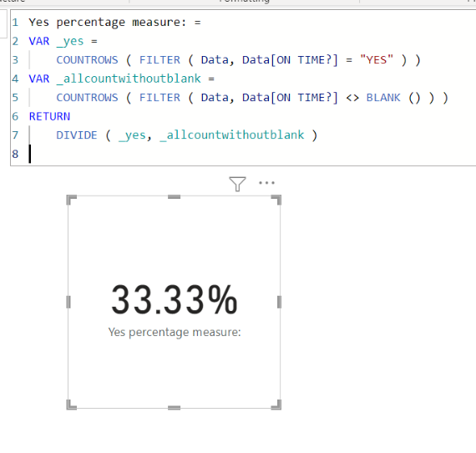Click the BLANK function in line 5

coord(383,98)
